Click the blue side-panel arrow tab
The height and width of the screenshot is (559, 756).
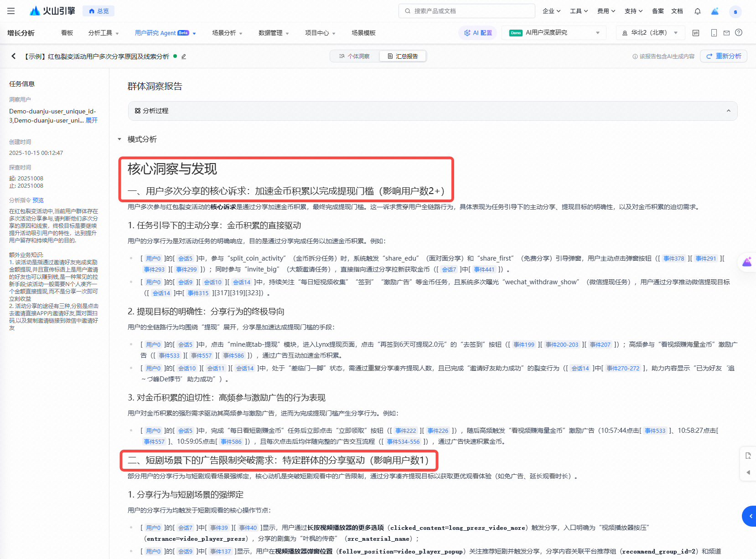[x=749, y=516]
